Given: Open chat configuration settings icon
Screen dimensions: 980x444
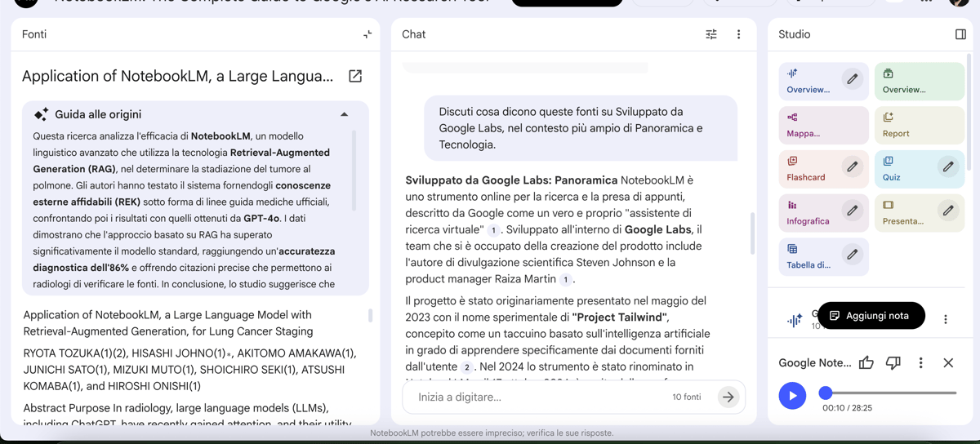Looking at the screenshot, I should point(711,34).
